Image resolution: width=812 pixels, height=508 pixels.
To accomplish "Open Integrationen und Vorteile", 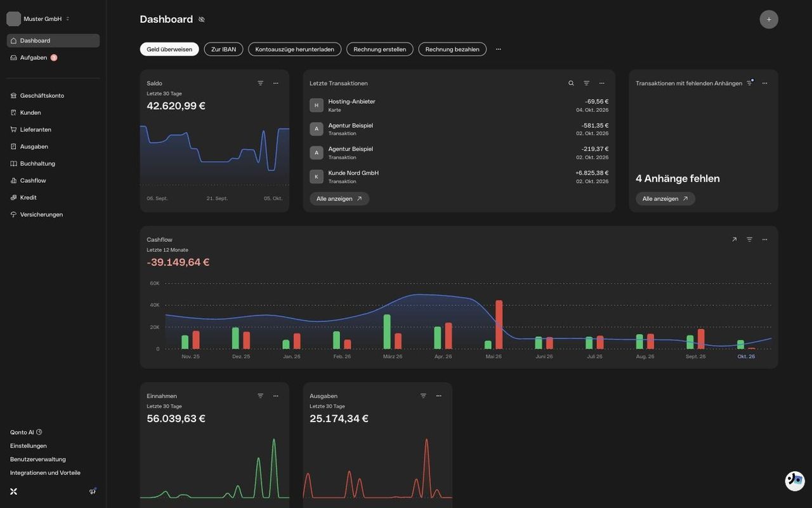I will tap(45, 473).
